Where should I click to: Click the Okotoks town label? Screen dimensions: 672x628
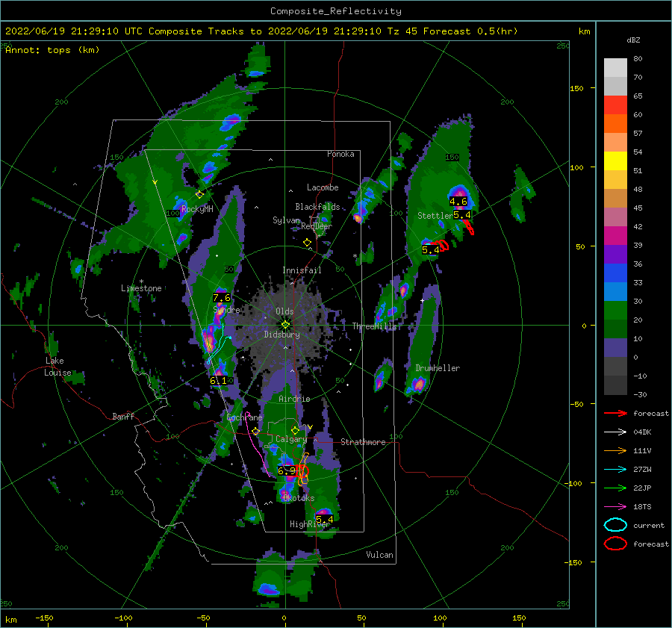pyautogui.click(x=299, y=498)
